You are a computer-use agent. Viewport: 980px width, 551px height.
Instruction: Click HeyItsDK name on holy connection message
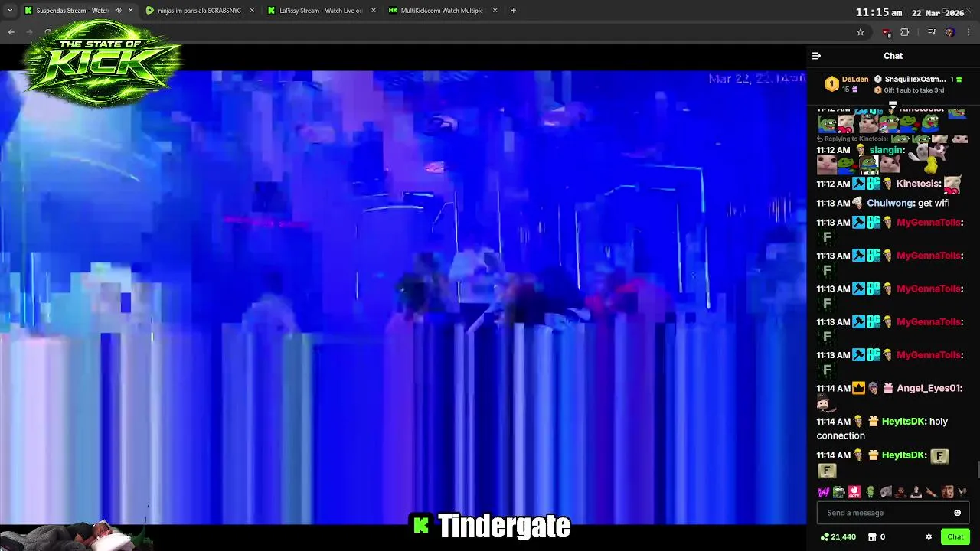click(903, 422)
